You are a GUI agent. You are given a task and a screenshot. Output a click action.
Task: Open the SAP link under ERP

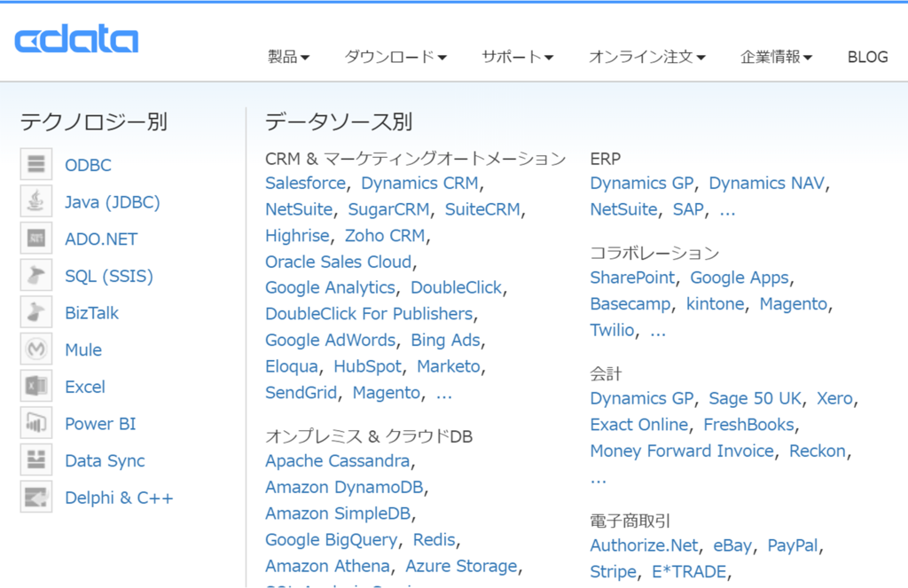[x=688, y=209]
